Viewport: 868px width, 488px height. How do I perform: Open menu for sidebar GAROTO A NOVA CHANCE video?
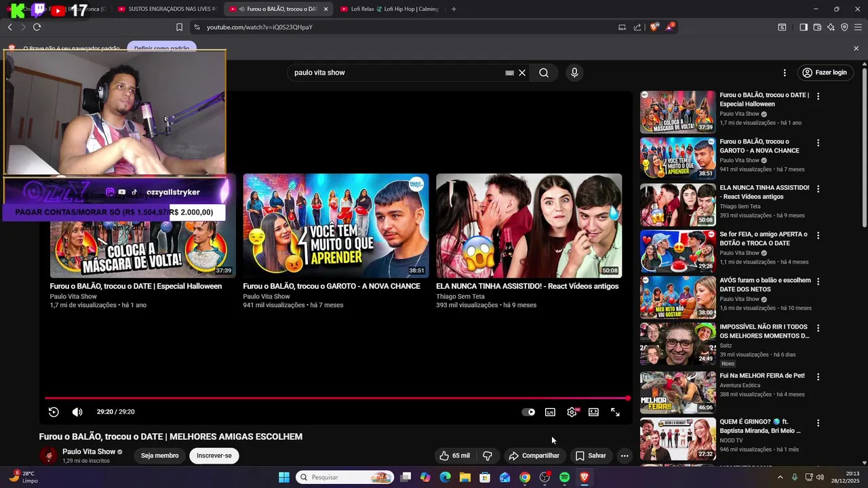[x=818, y=143]
